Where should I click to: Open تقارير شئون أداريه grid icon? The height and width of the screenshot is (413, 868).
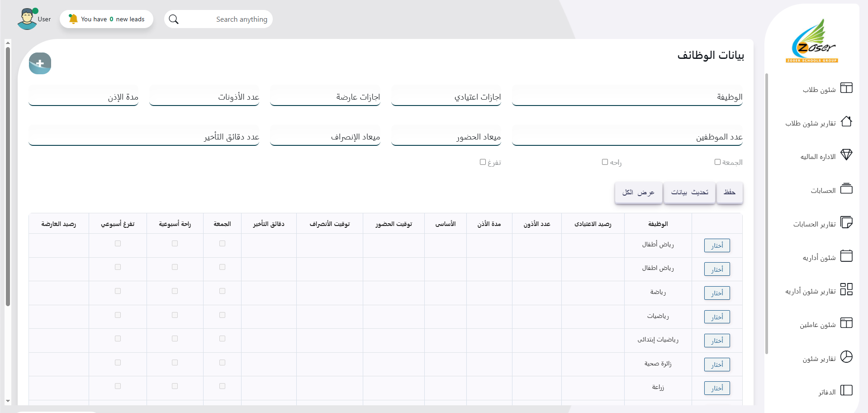[846, 289]
